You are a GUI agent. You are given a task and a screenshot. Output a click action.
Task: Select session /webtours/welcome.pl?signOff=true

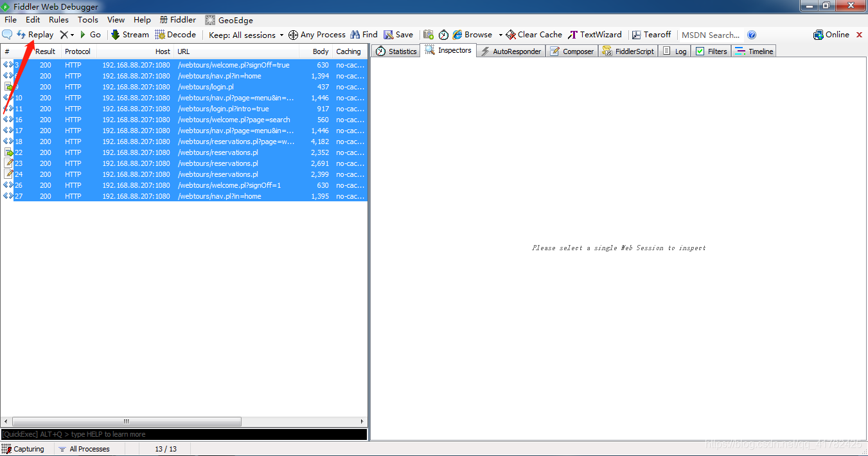(184, 65)
